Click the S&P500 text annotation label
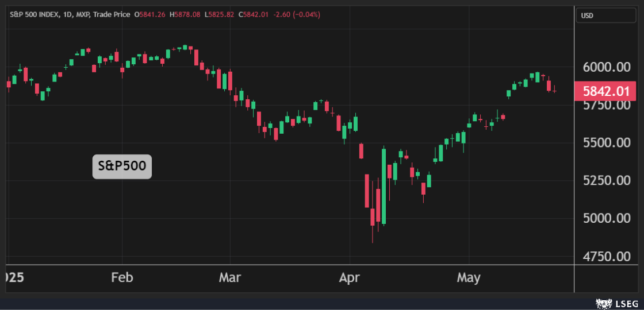 [122, 166]
